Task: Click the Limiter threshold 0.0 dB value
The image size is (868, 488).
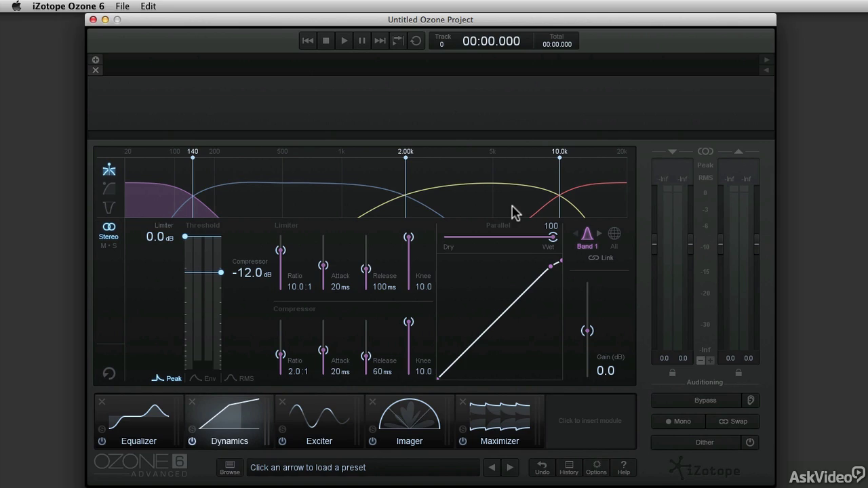Action: 159,237
